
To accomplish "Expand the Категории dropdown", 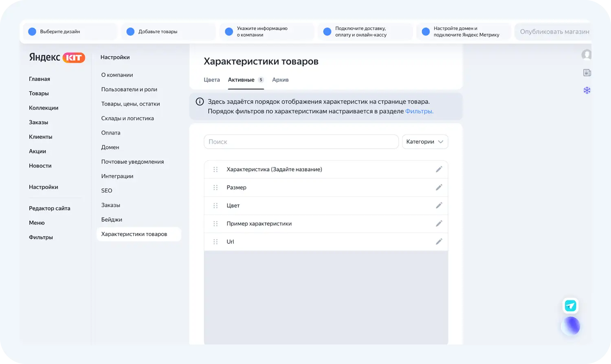I will tap(425, 142).
